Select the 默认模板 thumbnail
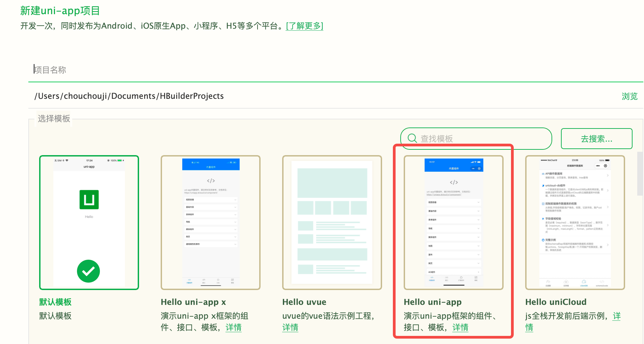644x344 pixels. (x=89, y=223)
